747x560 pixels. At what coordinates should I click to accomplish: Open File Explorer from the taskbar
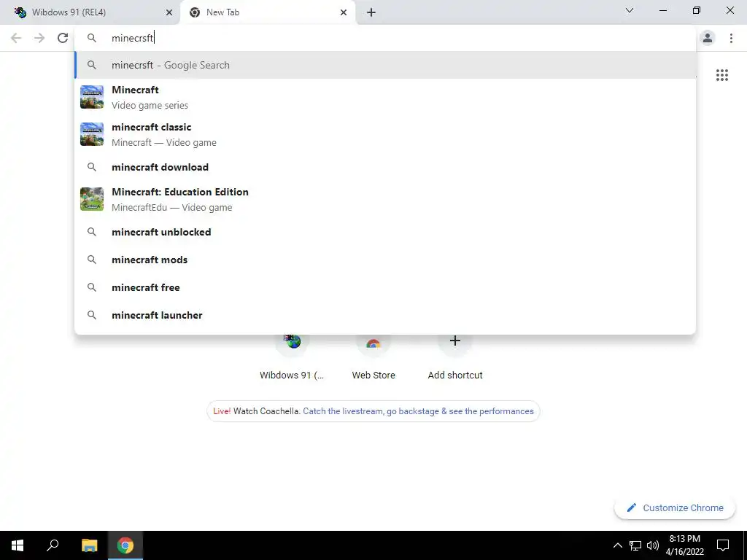pos(89,545)
